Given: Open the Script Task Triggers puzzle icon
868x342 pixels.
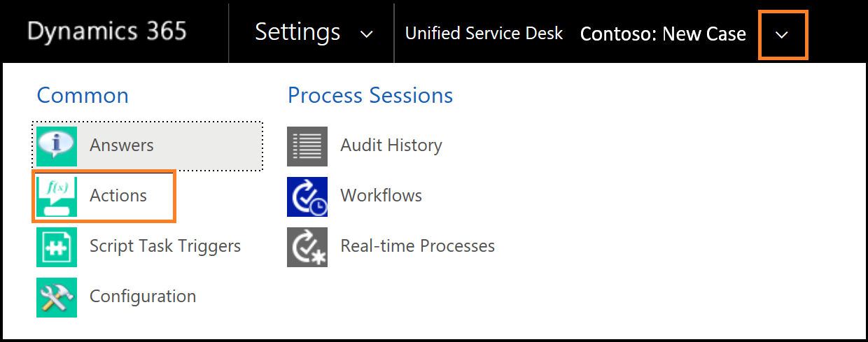Looking at the screenshot, I should pyautogui.click(x=57, y=247).
